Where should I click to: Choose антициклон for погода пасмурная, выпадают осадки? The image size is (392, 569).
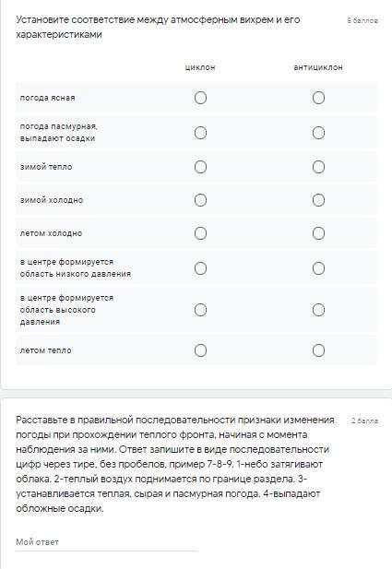pyautogui.click(x=318, y=133)
